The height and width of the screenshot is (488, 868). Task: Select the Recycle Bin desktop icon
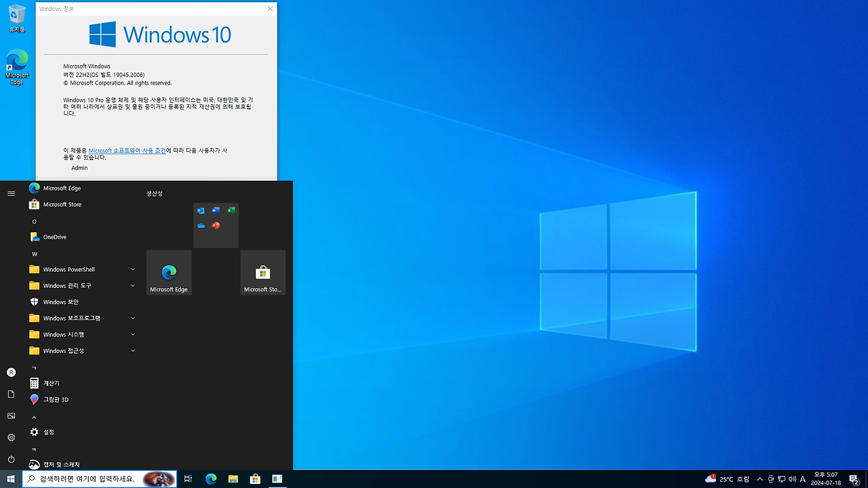point(17,18)
